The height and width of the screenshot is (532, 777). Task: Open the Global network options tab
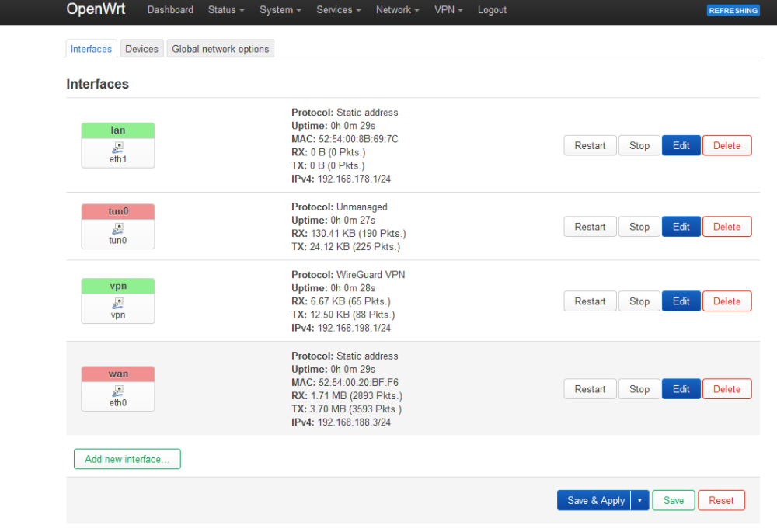(x=221, y=49)
